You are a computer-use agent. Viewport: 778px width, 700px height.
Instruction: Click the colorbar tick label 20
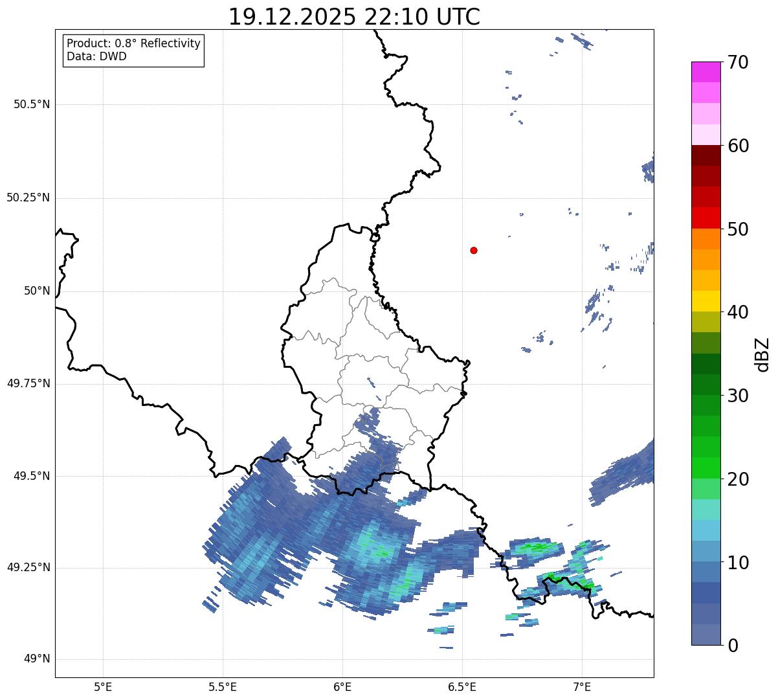click(738, 479)
